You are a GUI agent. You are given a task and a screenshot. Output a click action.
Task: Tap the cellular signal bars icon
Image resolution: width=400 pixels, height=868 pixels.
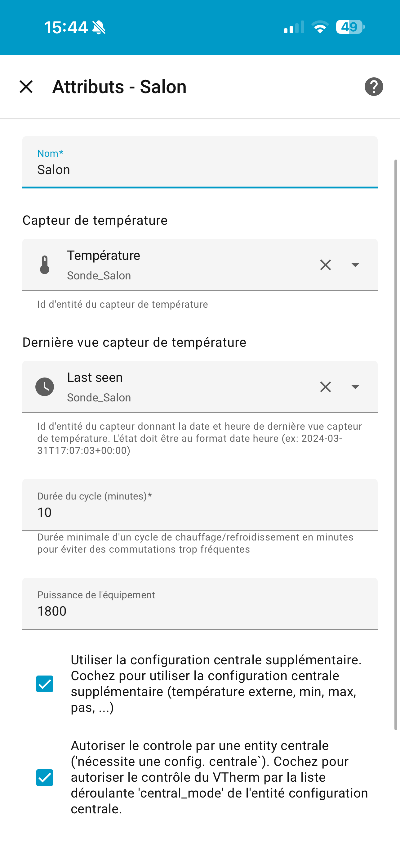coord(294,27)
